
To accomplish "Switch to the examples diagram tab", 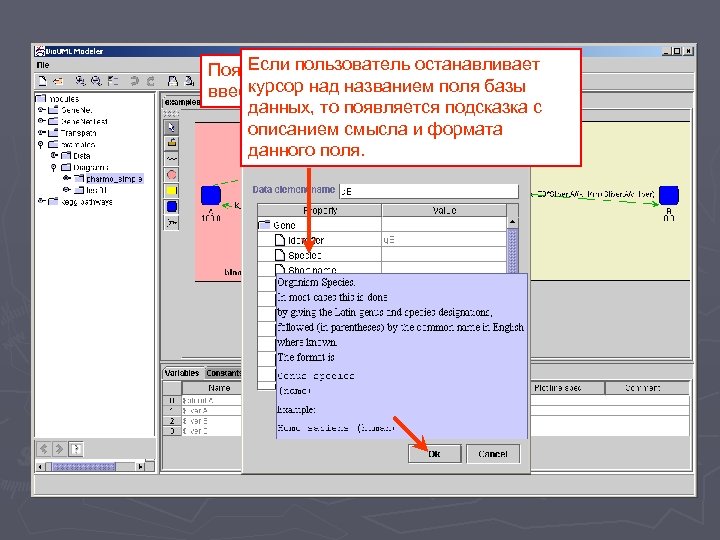I will (182, 102).
